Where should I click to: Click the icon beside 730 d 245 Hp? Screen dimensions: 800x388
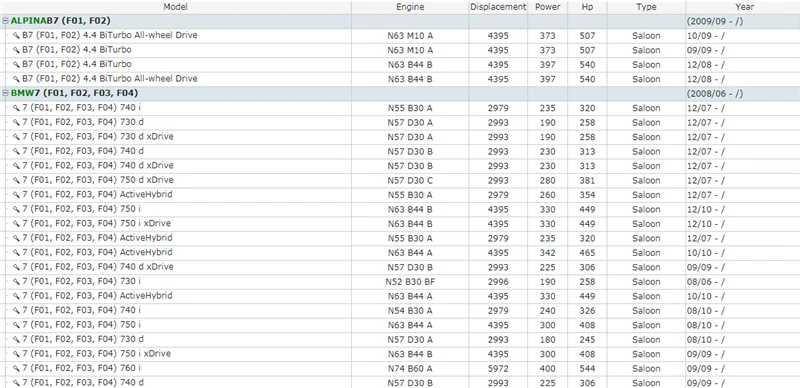click(x=16, y=340)
